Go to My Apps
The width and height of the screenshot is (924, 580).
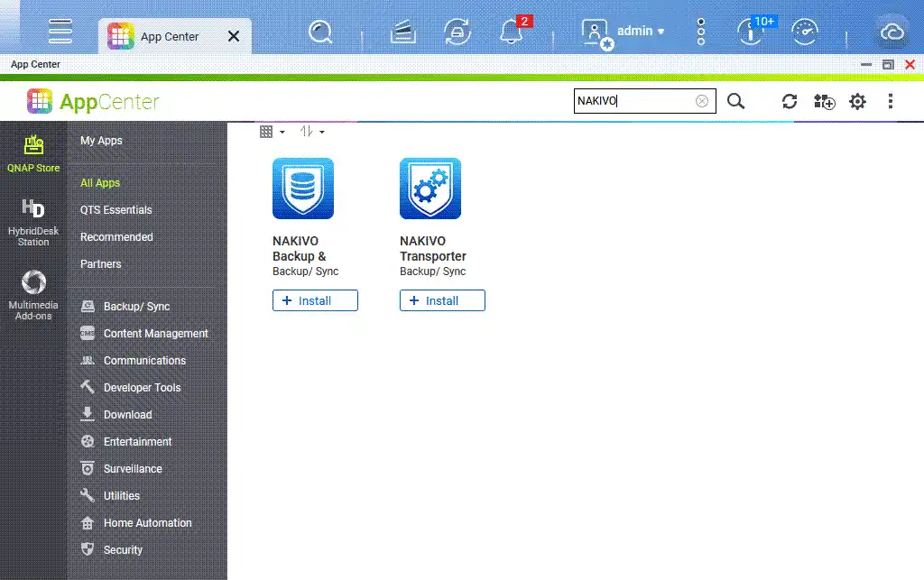tap(101, 140)
